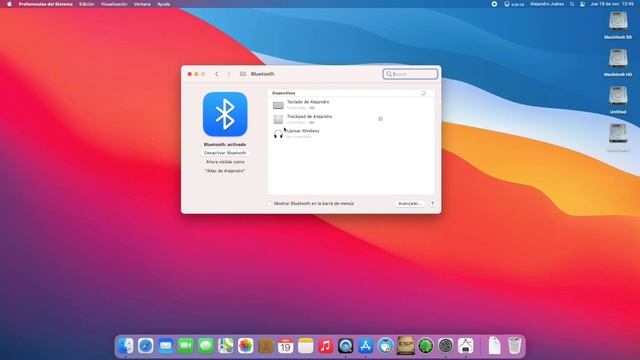Click the date and time in menu bar
Image resolution: width=640 pixels, height=360 pixels.
coord(612,4)
